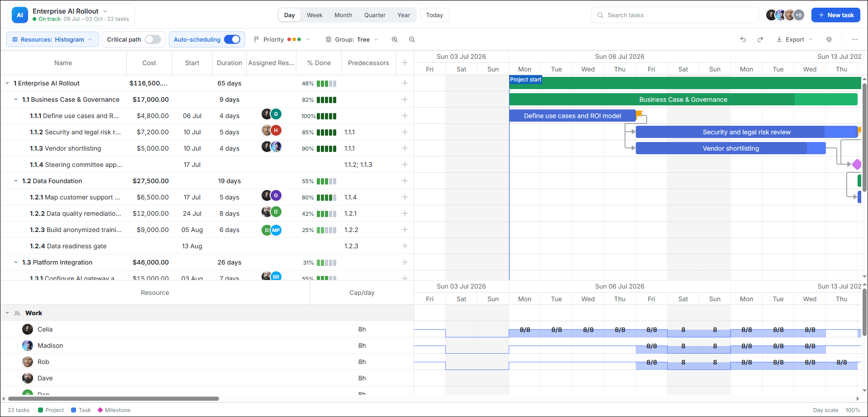This screenshot has height=417, width=868.
Task: Add subtask in Business Case & Governance row
Action: point(405,100)
